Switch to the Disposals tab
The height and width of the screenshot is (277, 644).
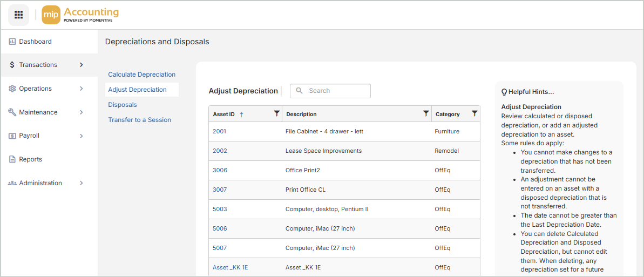coord(123,105)
